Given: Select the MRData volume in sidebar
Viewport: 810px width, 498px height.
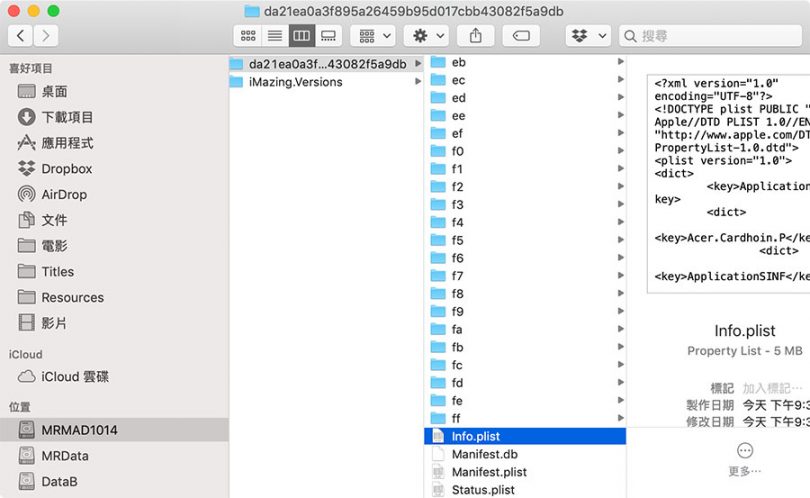Looking at the screenshot, I should 65,456.
